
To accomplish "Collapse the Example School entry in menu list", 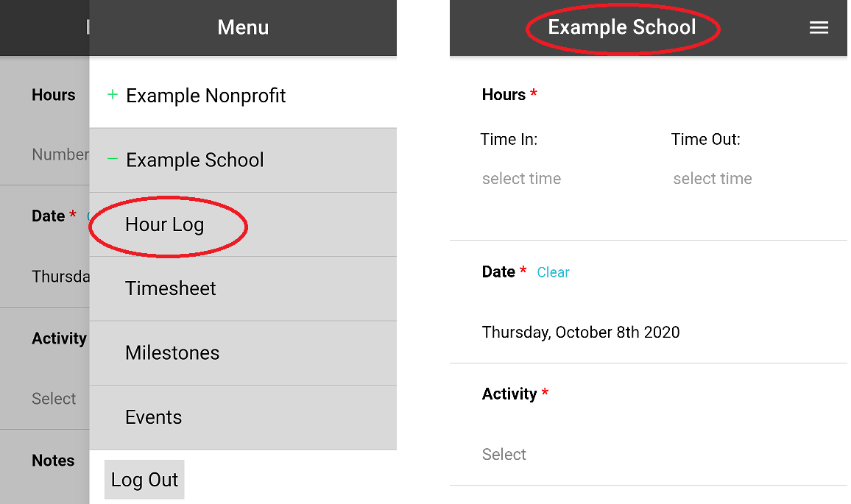I will point(194,160).
